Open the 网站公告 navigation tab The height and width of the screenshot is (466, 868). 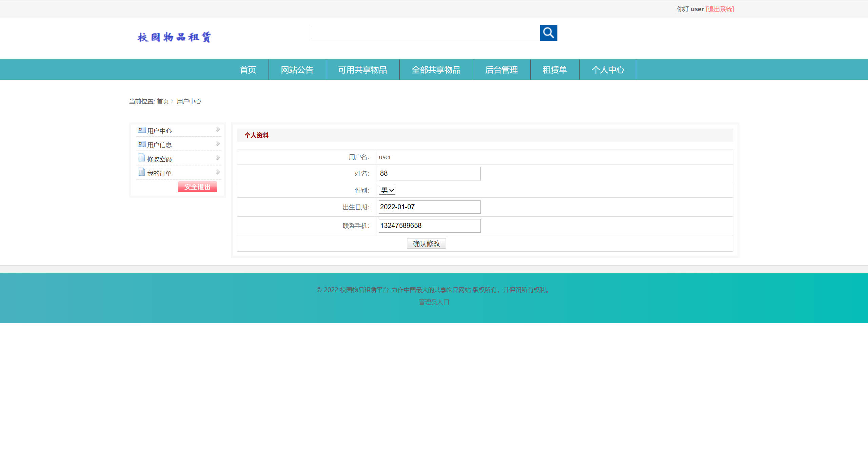[297, 70]
